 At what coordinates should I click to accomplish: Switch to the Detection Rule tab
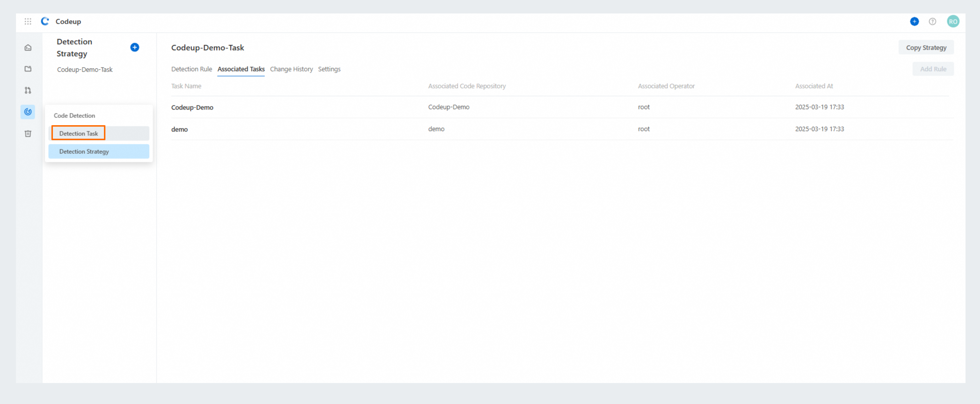pos(191,69)
